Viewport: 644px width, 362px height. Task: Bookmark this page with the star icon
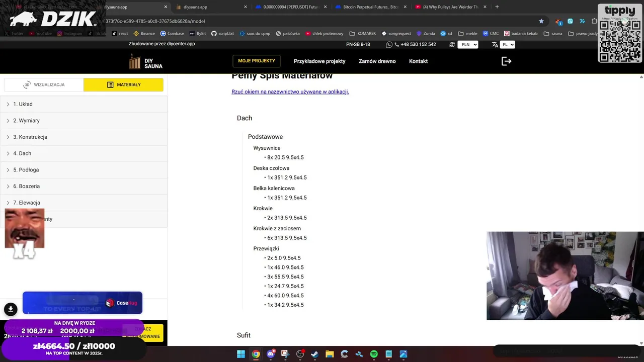(x=541, y=21)
